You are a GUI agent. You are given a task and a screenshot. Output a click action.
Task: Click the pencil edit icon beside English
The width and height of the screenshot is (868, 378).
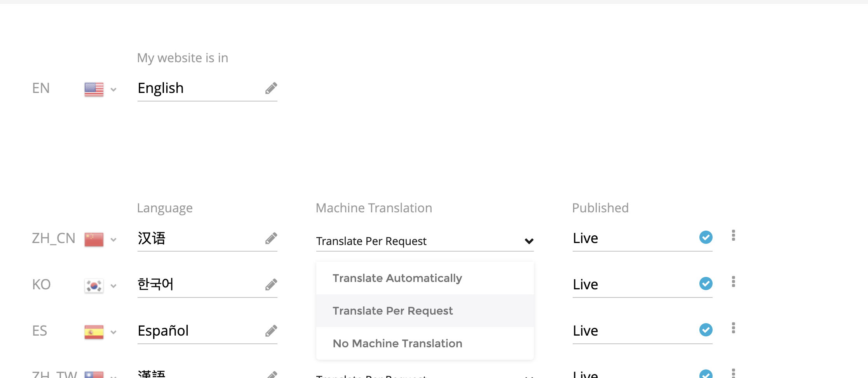[x=271, y=88]
